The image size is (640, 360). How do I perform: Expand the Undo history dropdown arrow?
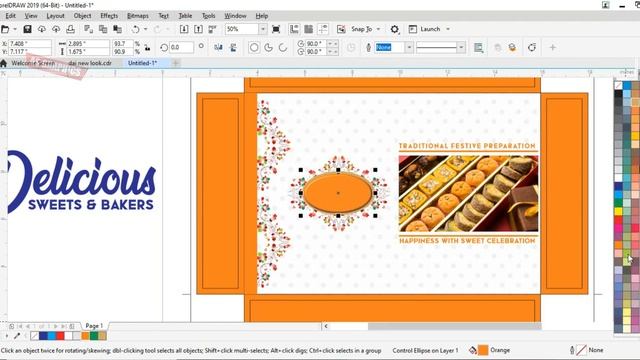pyautogui.click(x=145, y=29)
